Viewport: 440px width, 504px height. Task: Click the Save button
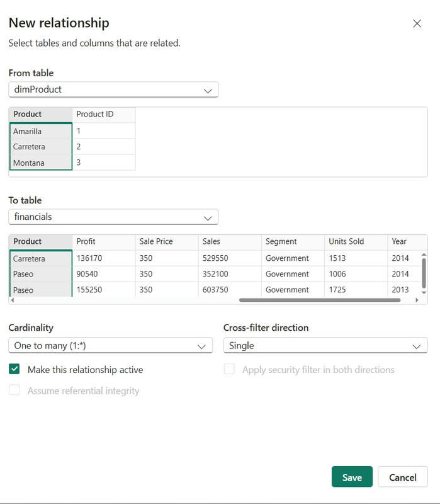click(x=352, y=477)
